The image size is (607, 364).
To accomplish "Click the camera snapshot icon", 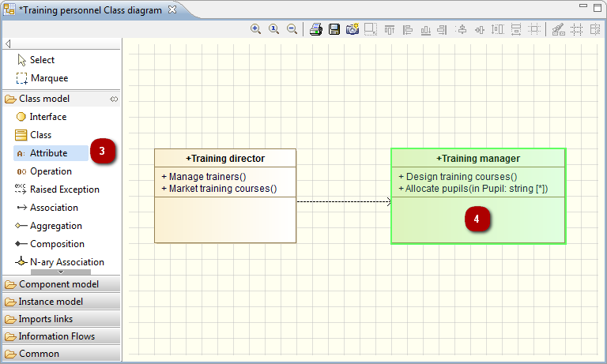I will point(352,29).
